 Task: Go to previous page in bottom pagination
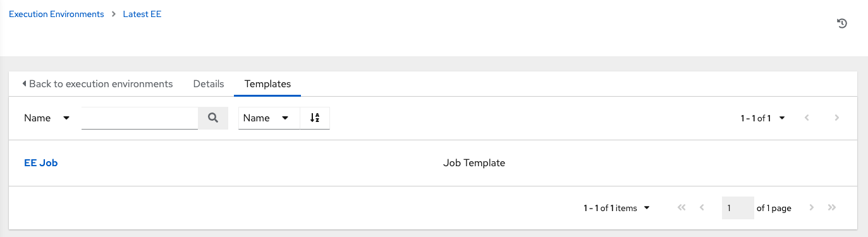pos(702,208)
